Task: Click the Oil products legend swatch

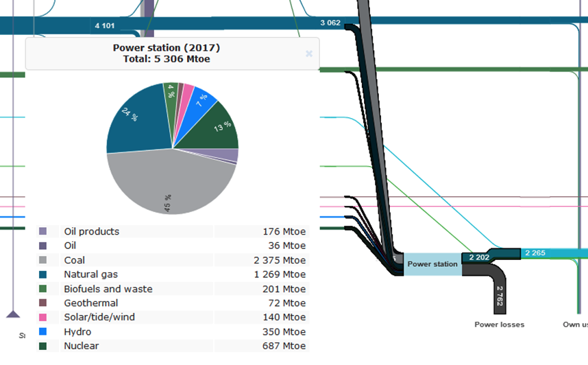Action: pos(43,231)
